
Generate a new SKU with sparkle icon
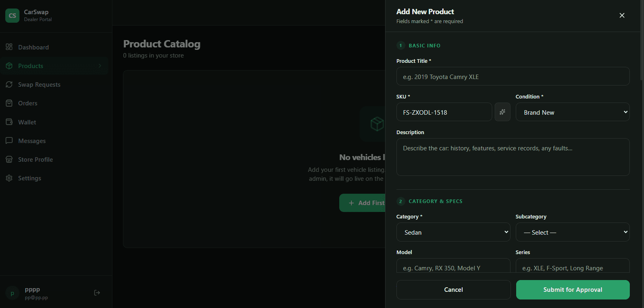(x=502, y=112)
